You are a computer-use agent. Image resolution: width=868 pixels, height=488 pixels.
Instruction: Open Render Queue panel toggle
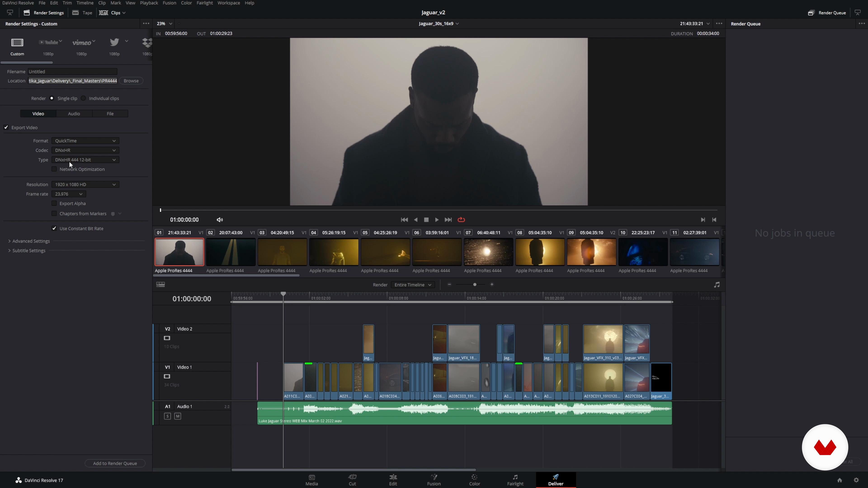click(x=827, y=13)
